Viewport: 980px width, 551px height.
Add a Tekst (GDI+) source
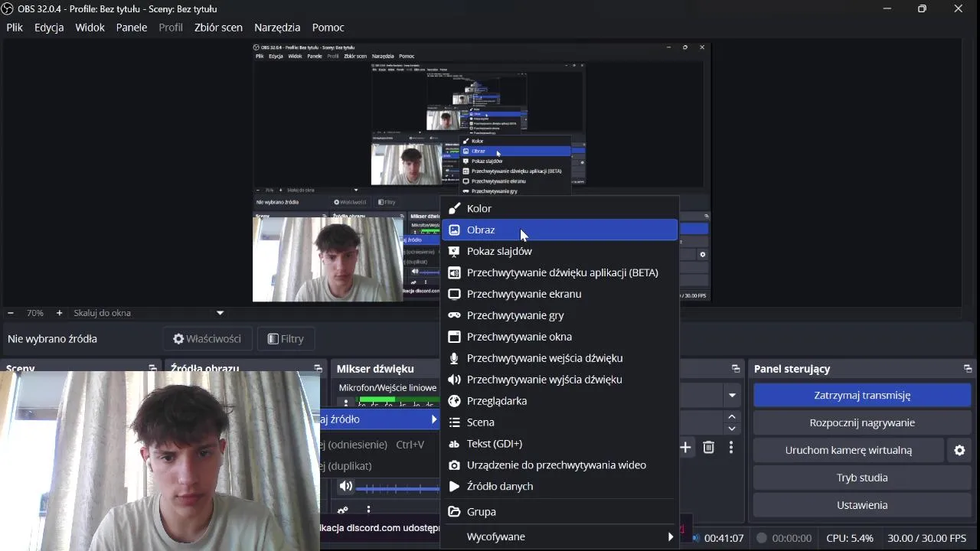[x=560, y=444]
